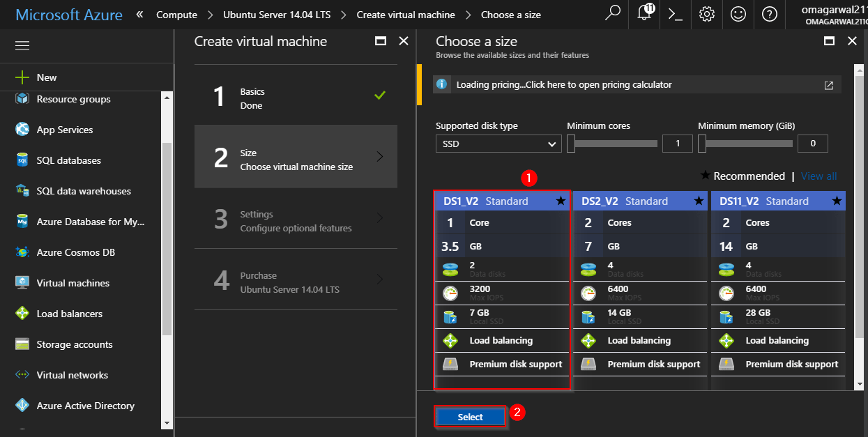868x437 pixels.
Task: Click the pricing info icon
Action: pyautogui.click(x=441, y=84)
